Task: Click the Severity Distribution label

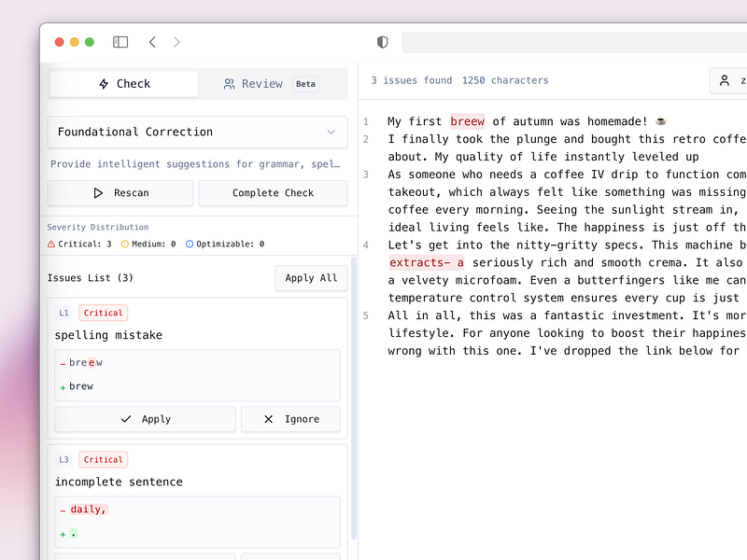Action: (98, 227)
